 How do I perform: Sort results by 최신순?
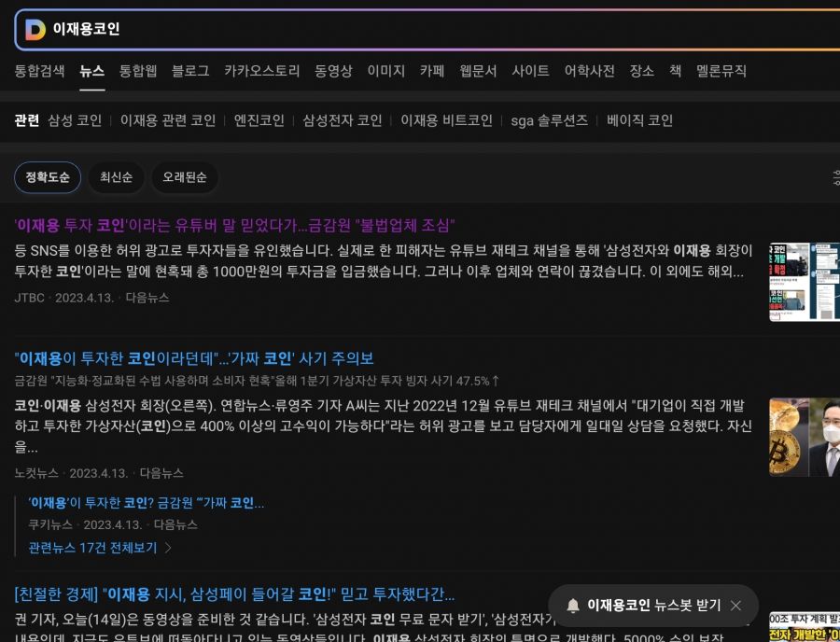tap(117, 177)
